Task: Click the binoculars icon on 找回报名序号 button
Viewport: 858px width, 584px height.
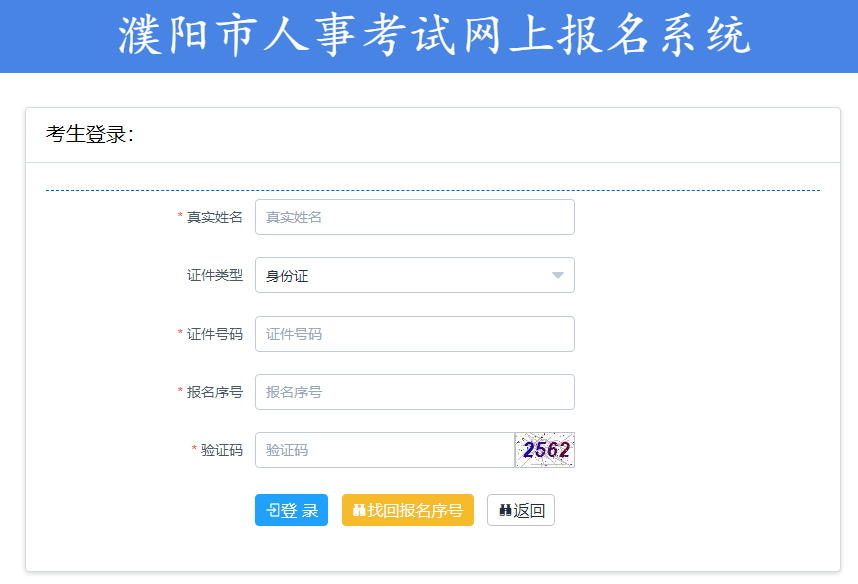Action: tap(359, 510)
